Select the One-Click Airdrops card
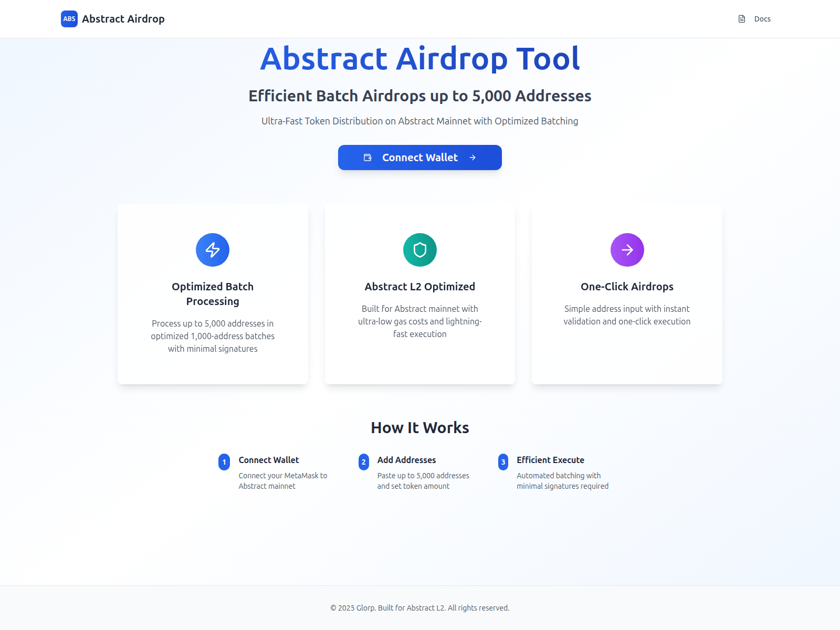Screen dimensions: 840x630 (x=627, y=294)
